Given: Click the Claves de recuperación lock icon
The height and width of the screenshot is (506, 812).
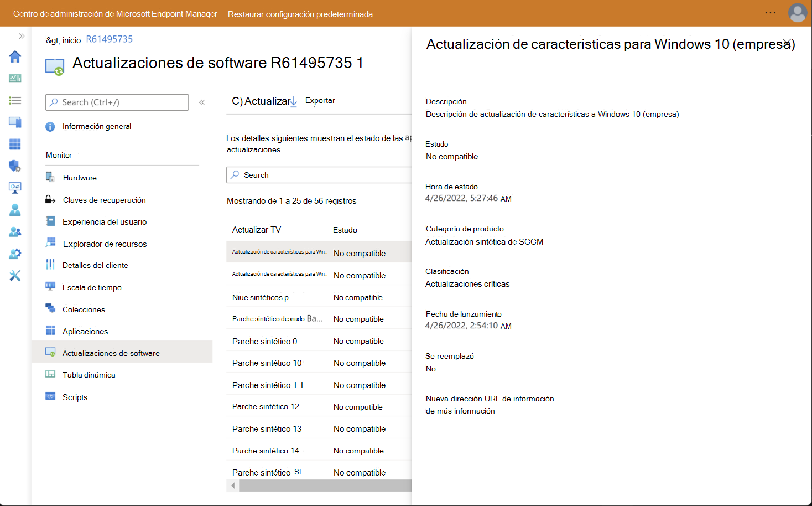Looking at the screenshot, I should click(x=50, y=199).
